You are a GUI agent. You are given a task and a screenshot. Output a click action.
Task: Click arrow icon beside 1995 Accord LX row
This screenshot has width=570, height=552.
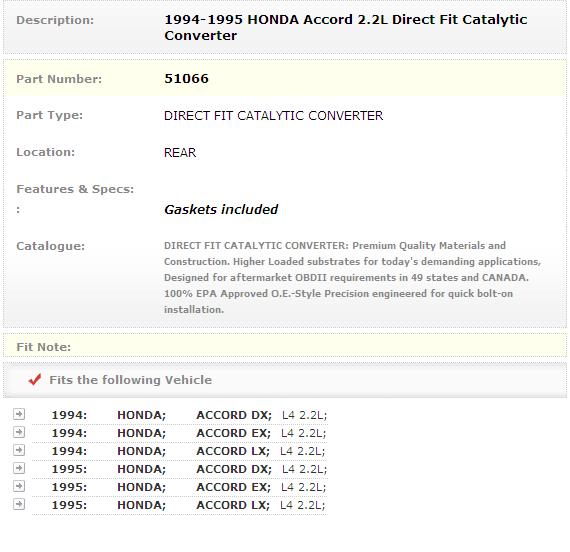19,504
